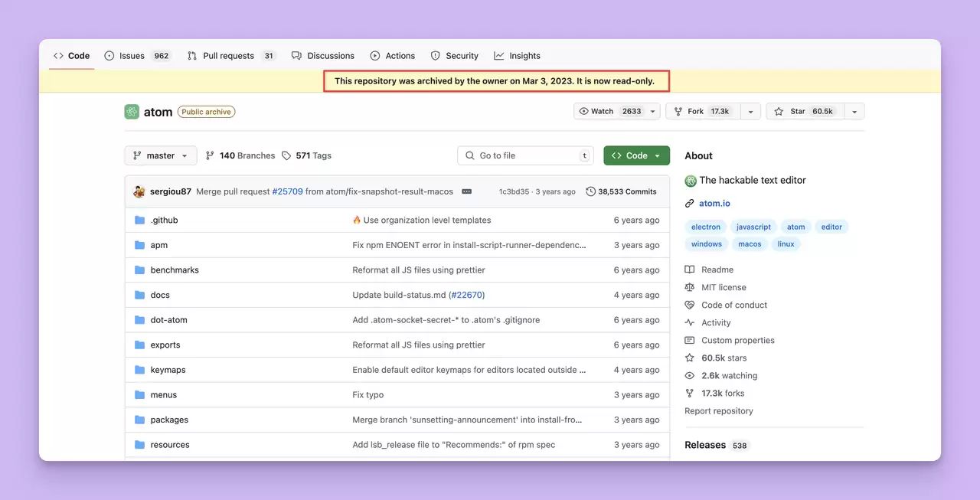The width and height of the screenshot is (980, 500).
Task: Open the Star lists dropdown arrow
Action: click(854, 111)
